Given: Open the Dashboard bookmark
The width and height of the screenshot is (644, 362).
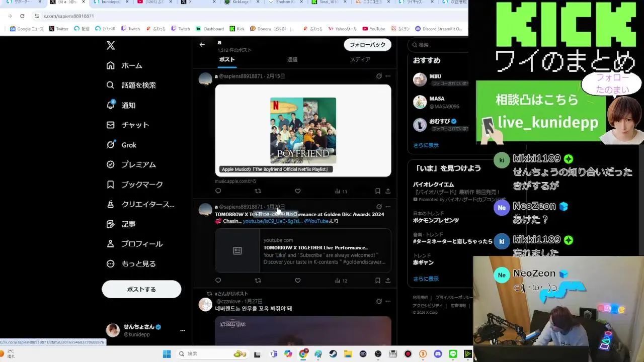Looking at the screenshot, I should point(210,29).
